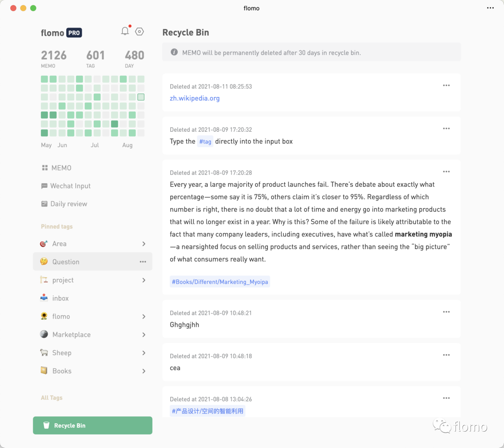Click the All Tags heading
Viewport: 504px width, 448px height.
(51, 398)
